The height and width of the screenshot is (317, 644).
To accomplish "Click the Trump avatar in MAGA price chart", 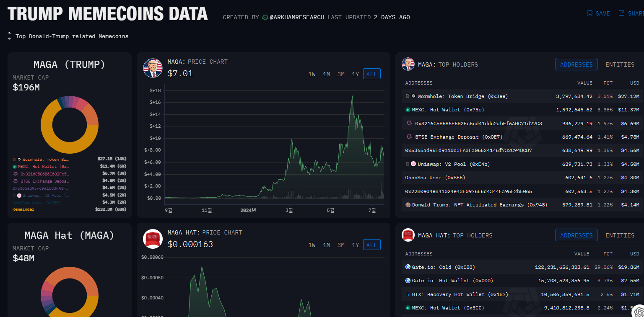I will pyautogui.click(x=153, y=68).
